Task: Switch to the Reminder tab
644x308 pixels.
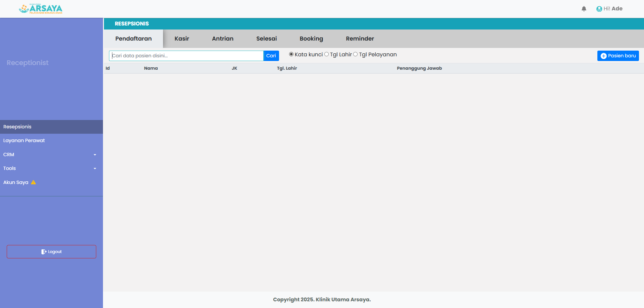Action: pyautogui.click(x=360, y=39)
